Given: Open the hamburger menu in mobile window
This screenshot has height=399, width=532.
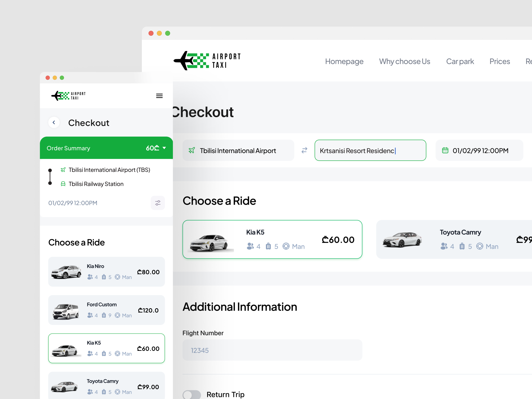Looking at the screenshot, I should 159,96.
